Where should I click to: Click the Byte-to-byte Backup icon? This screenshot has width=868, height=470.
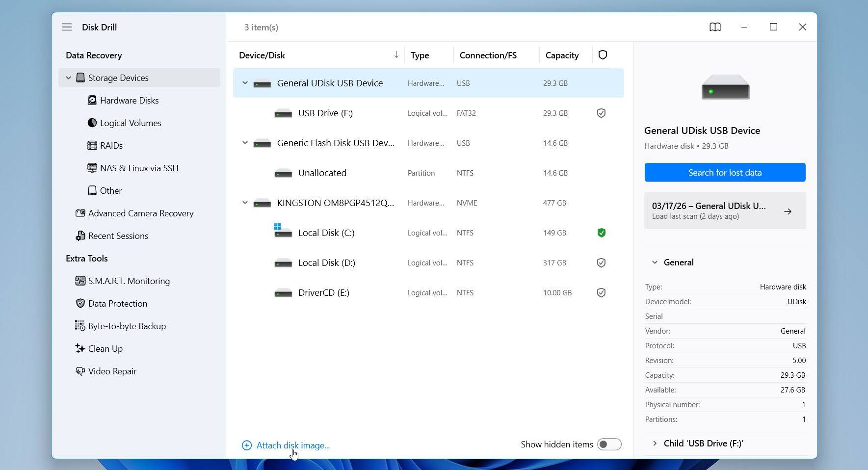click(80, 326)
